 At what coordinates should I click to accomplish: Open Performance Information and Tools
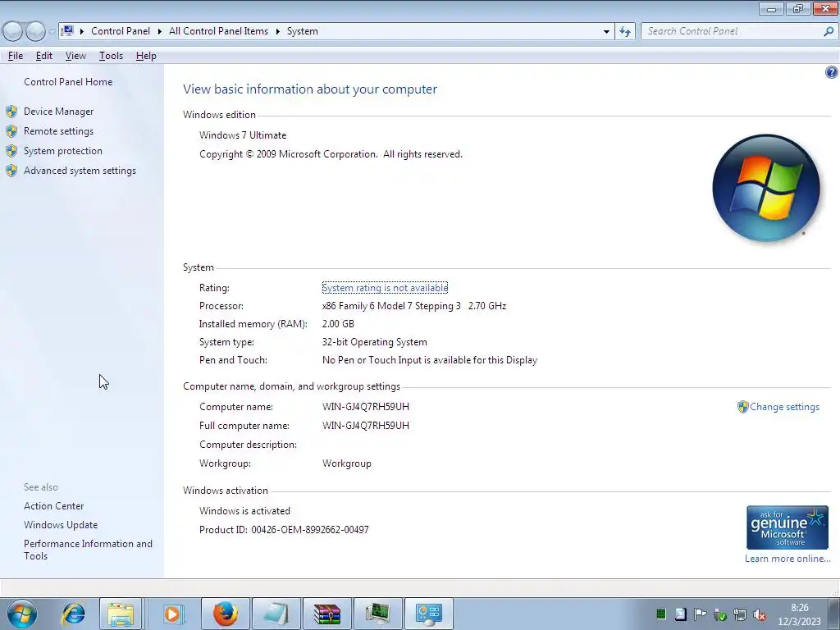point(88,550)
